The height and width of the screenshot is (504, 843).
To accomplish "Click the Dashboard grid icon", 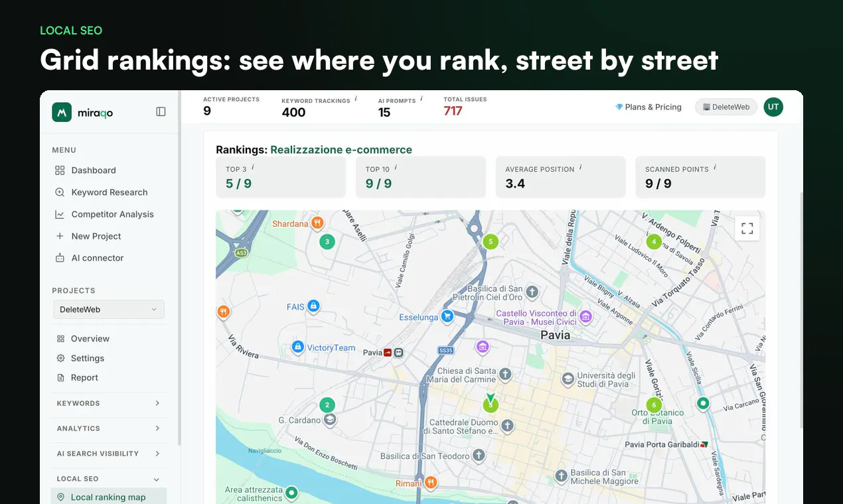I will coord(60,170).
